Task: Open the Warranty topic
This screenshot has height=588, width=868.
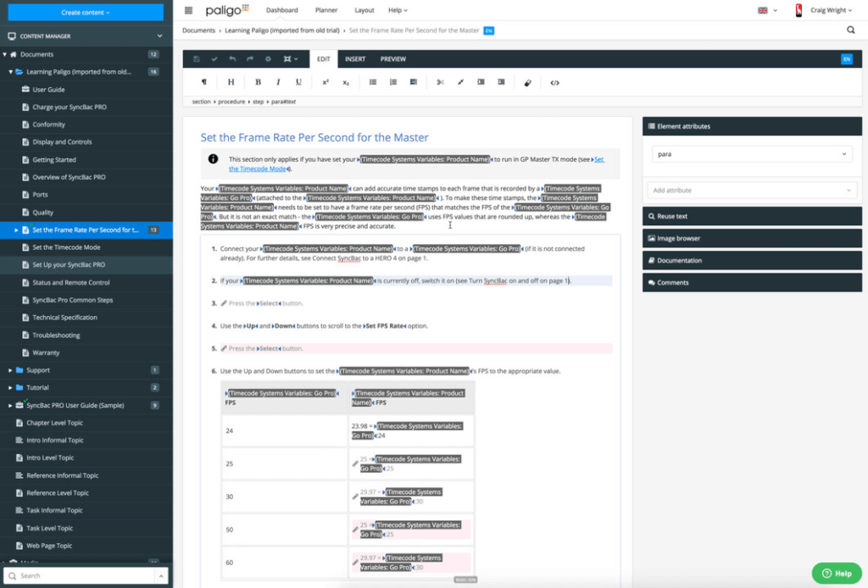Action: (x=46, y=353)
